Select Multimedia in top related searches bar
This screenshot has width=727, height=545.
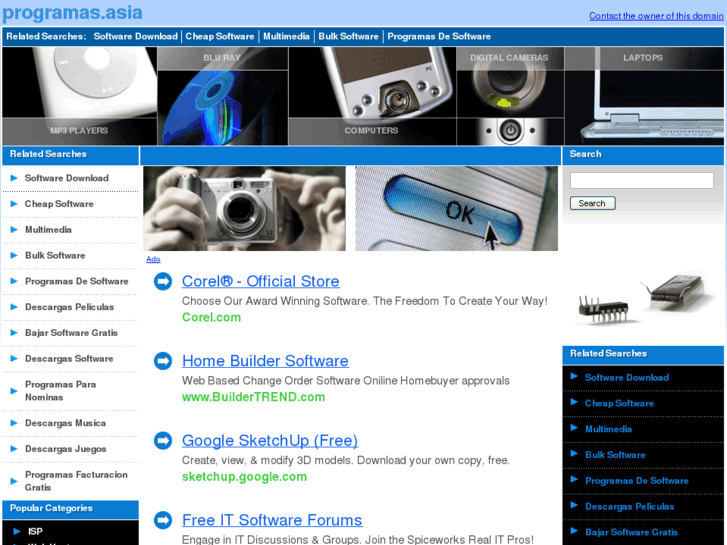[286, 37]
